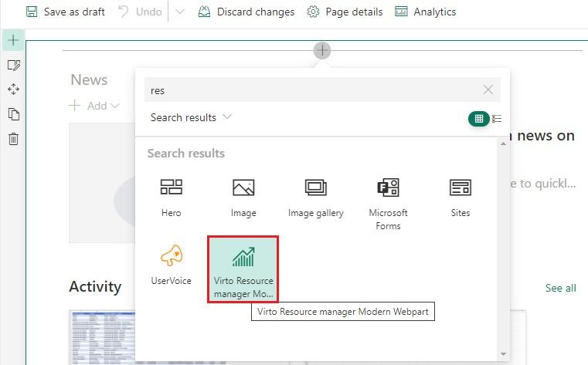Clear the search box with X

point(488,90)
